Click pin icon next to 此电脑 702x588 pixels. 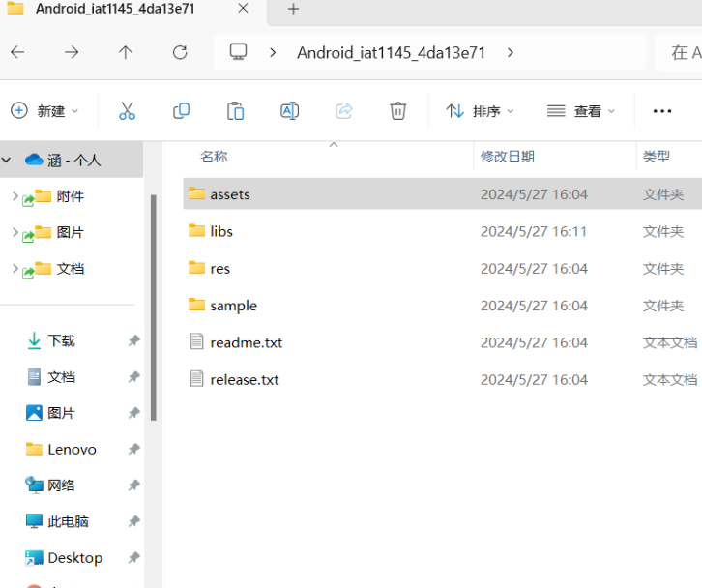[133, 521]
